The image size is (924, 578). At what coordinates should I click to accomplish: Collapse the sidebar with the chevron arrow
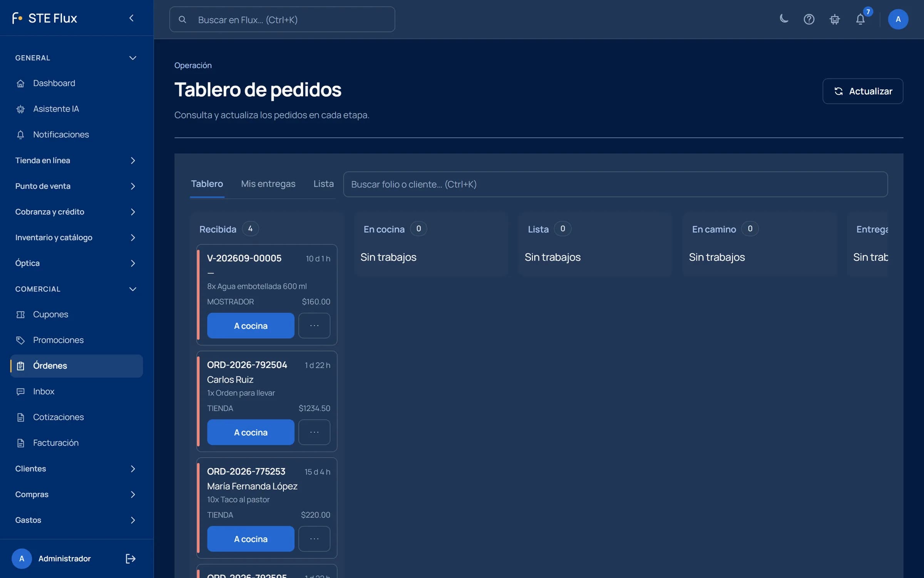tap(131, 18)
